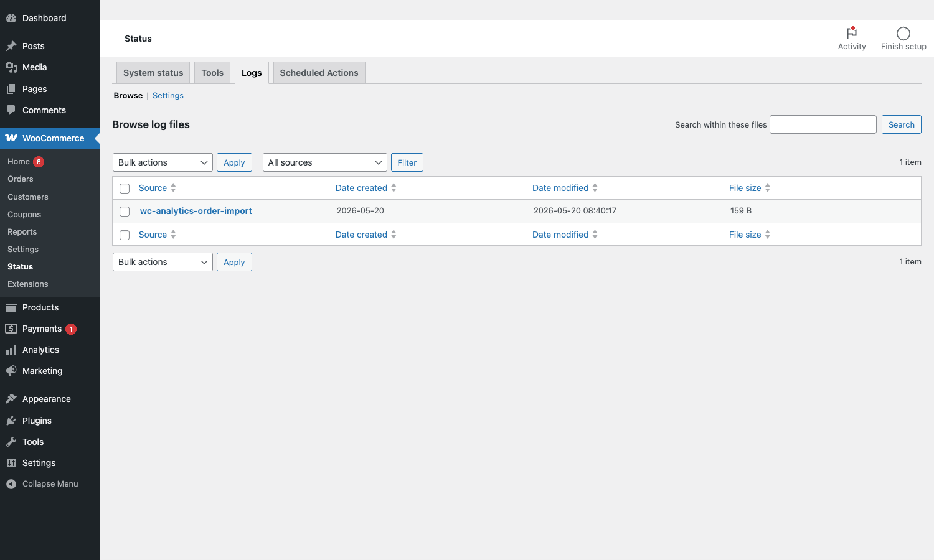Image resolution: width=934 pixels, height=560 pixels.
Task: Click the Products archive icon
Action: [x=11, y=307]
